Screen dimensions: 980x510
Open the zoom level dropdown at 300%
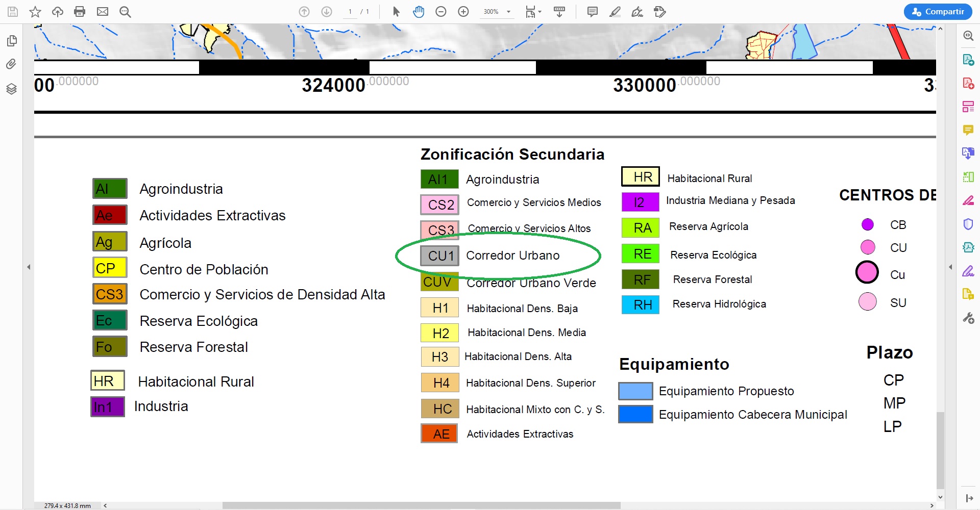pyautogui.click(x=508, y=12)
